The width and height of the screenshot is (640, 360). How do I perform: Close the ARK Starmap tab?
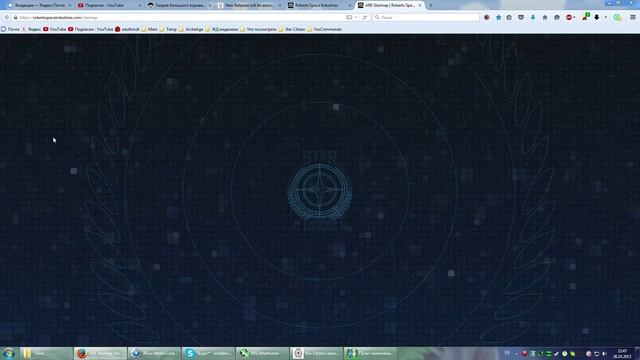pos(420,5)
